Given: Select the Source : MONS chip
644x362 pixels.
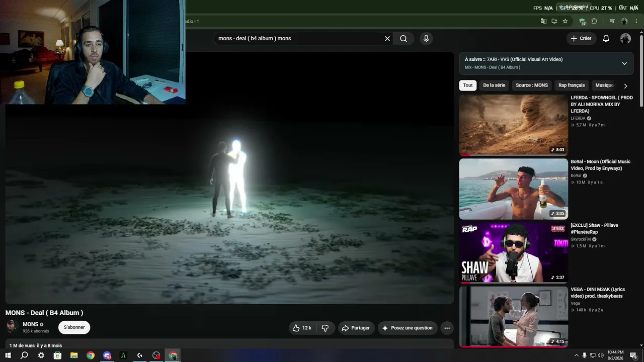Looking at the screenshot, I should point(532,85).
